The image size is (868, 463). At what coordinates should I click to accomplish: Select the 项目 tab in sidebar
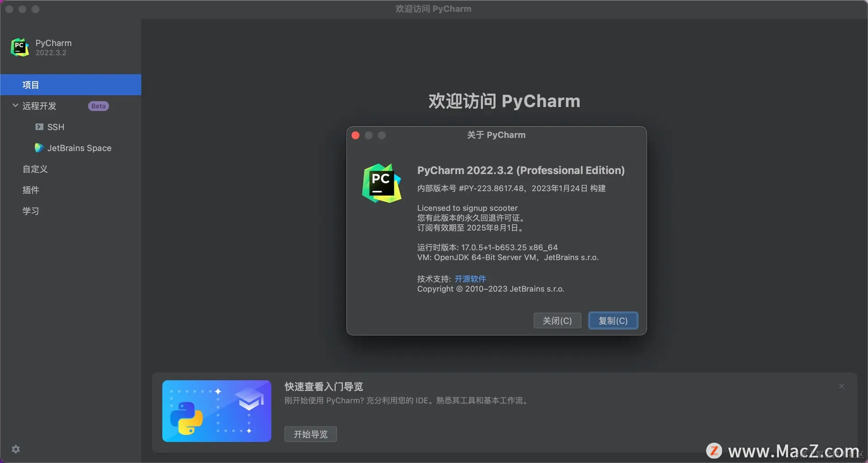pyautogui.click(x=71, y=85)
